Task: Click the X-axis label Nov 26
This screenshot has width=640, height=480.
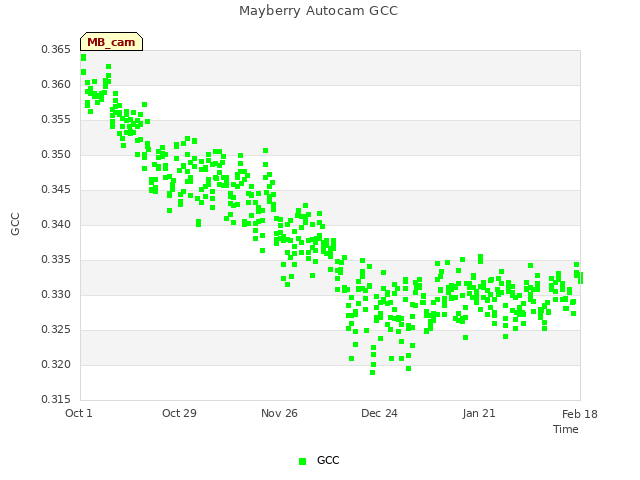Action: click(x=279, y=413)
